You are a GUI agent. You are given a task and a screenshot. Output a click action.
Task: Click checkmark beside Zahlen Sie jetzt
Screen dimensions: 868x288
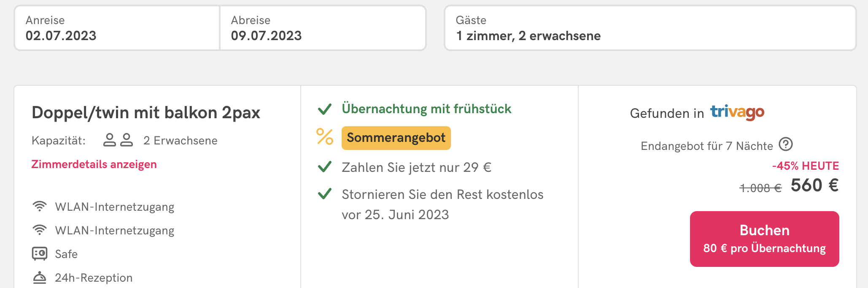pyautogui.click(x=325, y=167)
